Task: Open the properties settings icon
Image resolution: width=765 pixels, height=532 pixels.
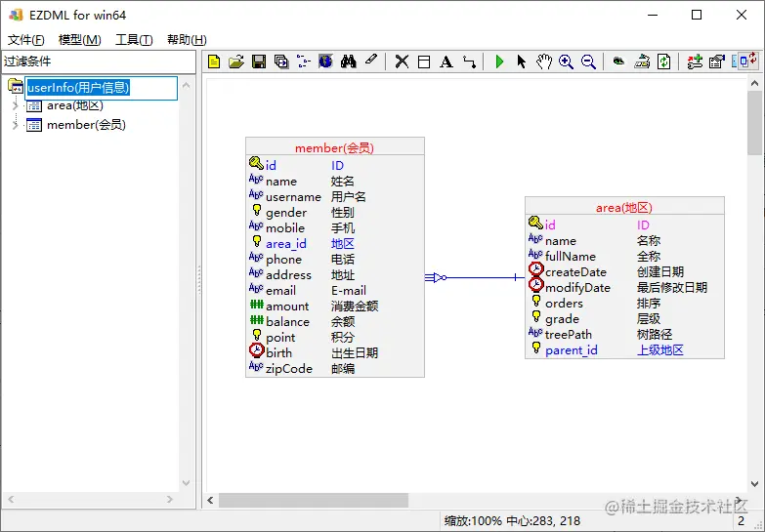Action: coord(717,61)
